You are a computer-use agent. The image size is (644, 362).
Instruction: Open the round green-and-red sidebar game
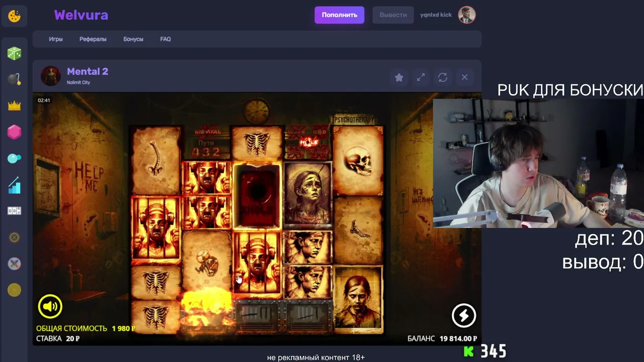point(14,237)
